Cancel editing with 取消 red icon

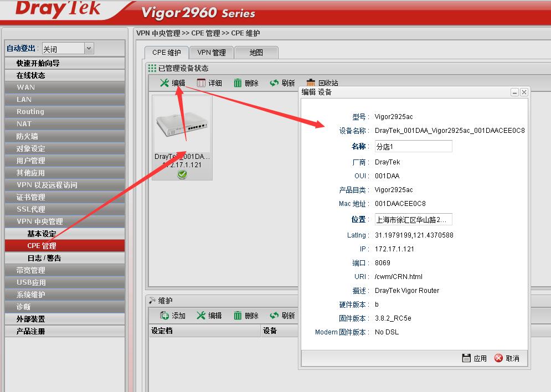pos(498,358)
